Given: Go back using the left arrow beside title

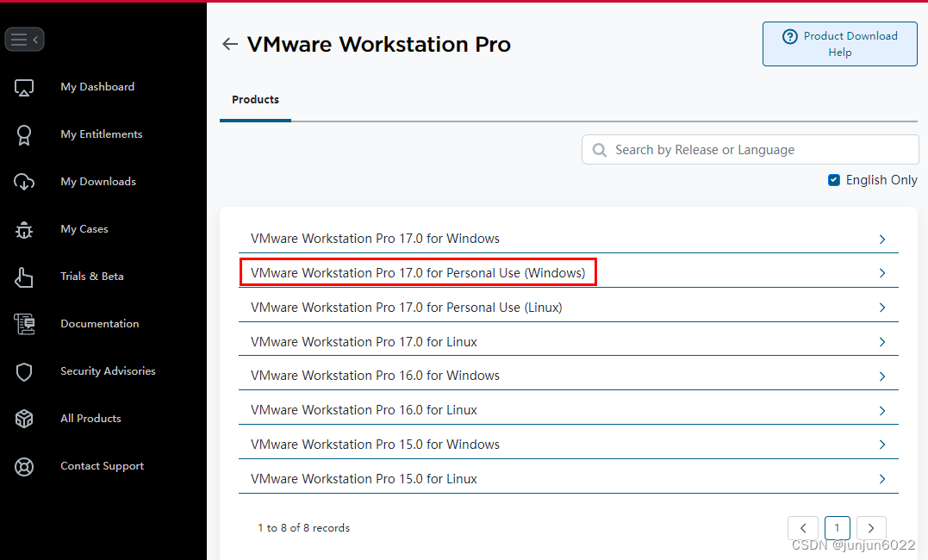Looking at the screenshot, I should click(x=230, y=44).
